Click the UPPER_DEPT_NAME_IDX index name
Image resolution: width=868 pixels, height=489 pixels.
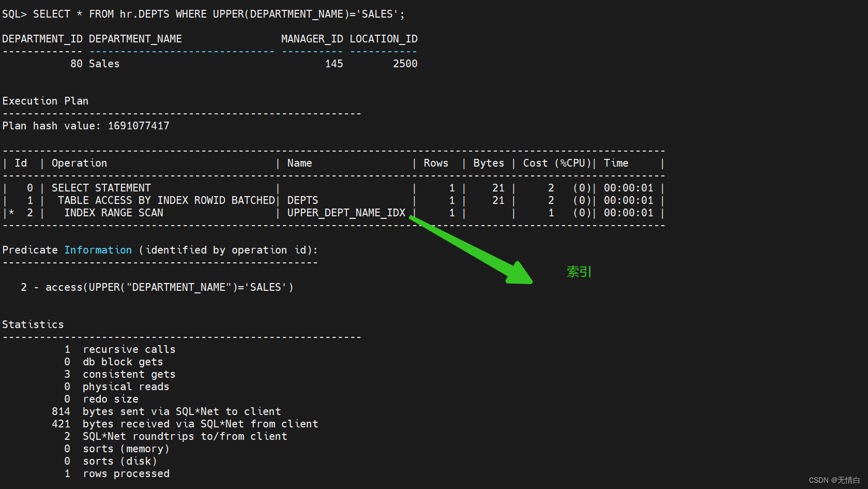click(x=346, y=213)
